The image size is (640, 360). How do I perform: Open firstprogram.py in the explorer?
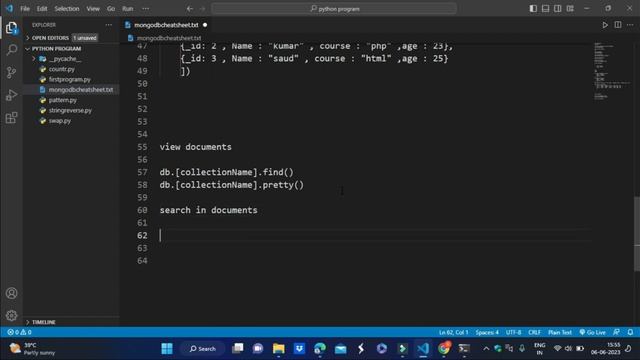click(70, 80)
